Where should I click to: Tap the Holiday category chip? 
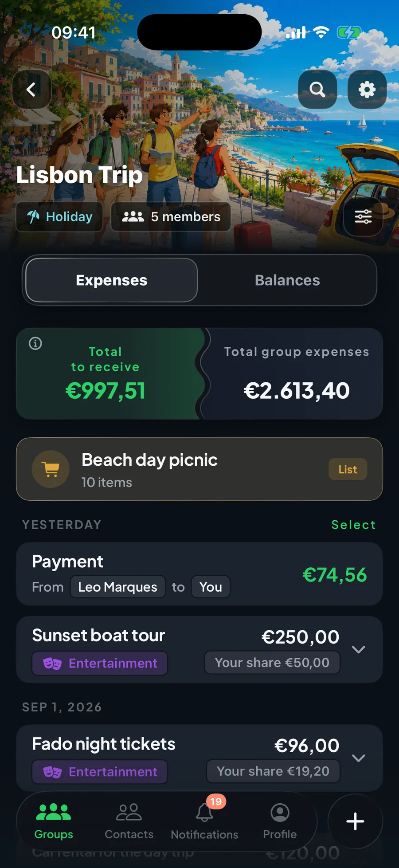coord(59,217)
